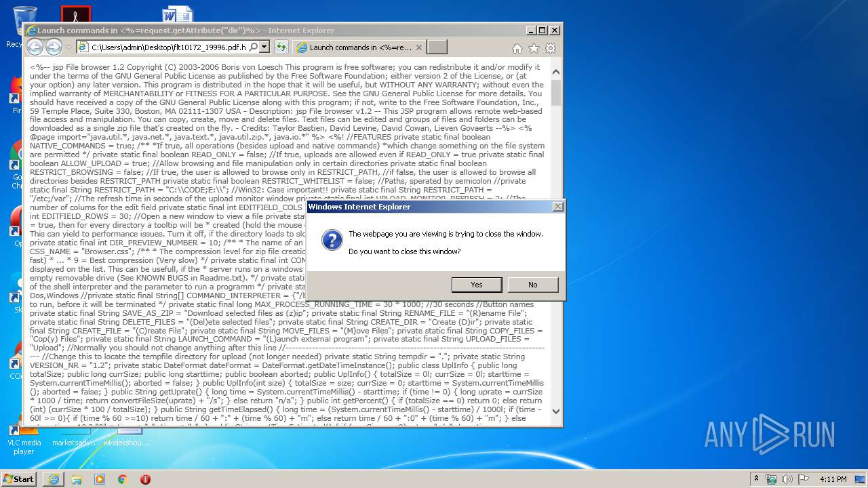The width and height of the screenshot is (868, 488).
Task: Open Internet Explorer Home icon
Action: point(517,48)
